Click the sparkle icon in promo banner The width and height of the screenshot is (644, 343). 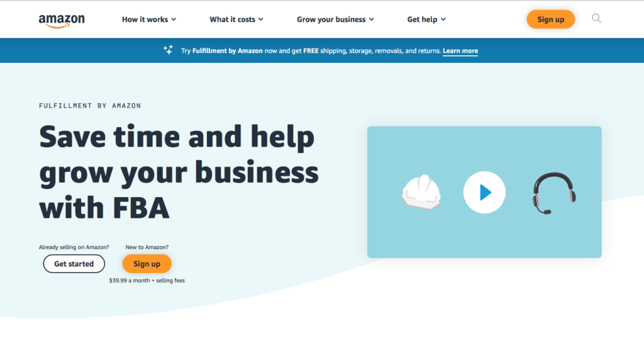168,50
